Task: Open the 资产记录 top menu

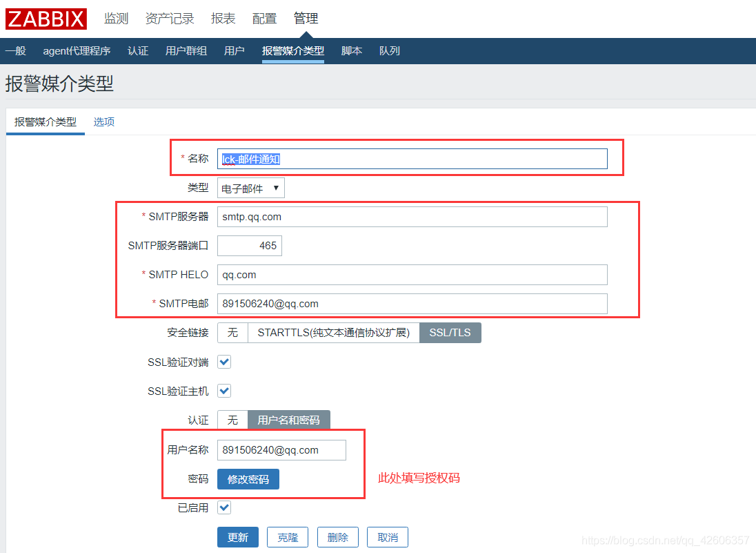Action: pyautogui.click(x=170, y=19)
